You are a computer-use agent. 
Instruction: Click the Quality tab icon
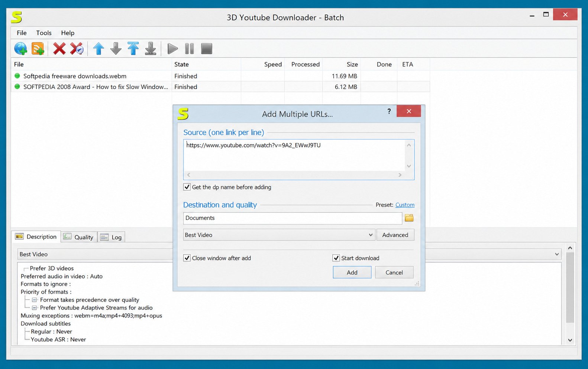pos(67,237)
